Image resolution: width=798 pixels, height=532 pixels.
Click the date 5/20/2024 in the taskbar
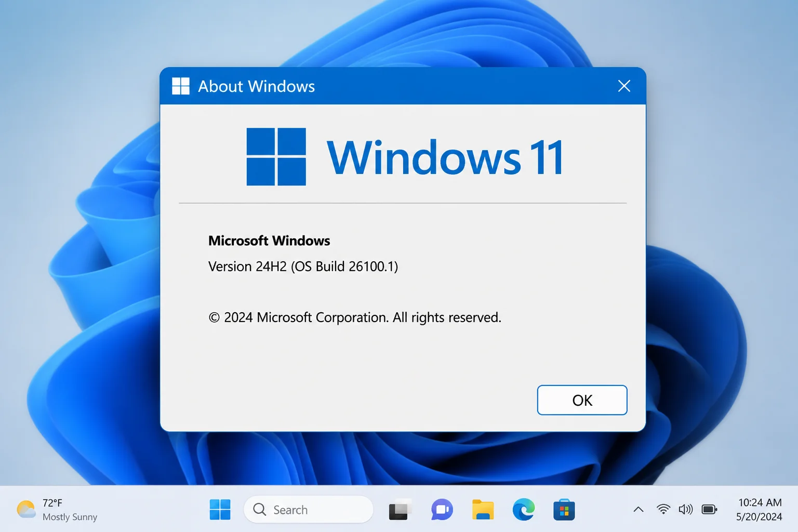(x=759, y=517)
